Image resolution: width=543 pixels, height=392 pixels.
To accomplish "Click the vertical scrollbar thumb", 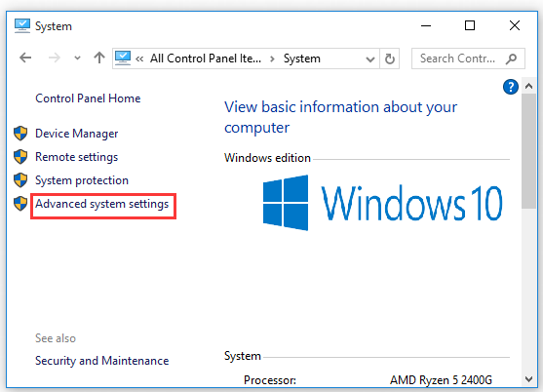I will pos(528,150).
